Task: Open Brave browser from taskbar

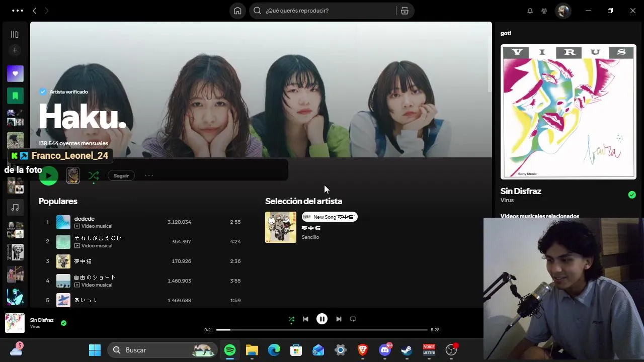Action: click(x=363, y=350)
